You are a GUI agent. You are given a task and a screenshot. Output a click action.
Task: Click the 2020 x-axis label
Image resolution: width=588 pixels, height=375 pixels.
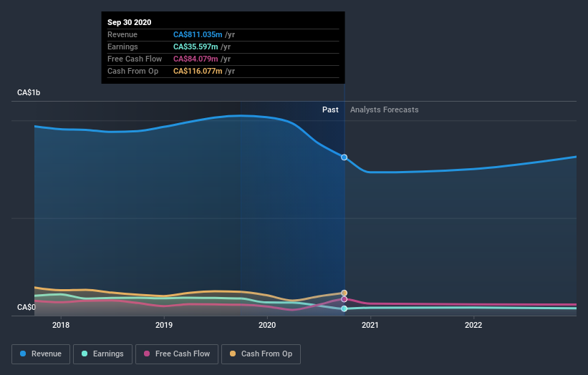(x=267, y=325)
